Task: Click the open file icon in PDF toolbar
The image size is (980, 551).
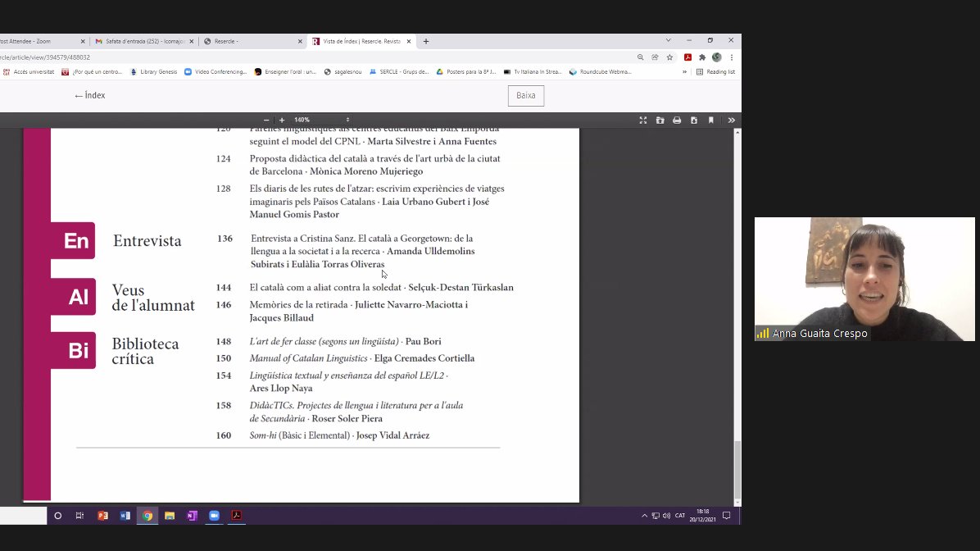Action: (x=660, y=120)
